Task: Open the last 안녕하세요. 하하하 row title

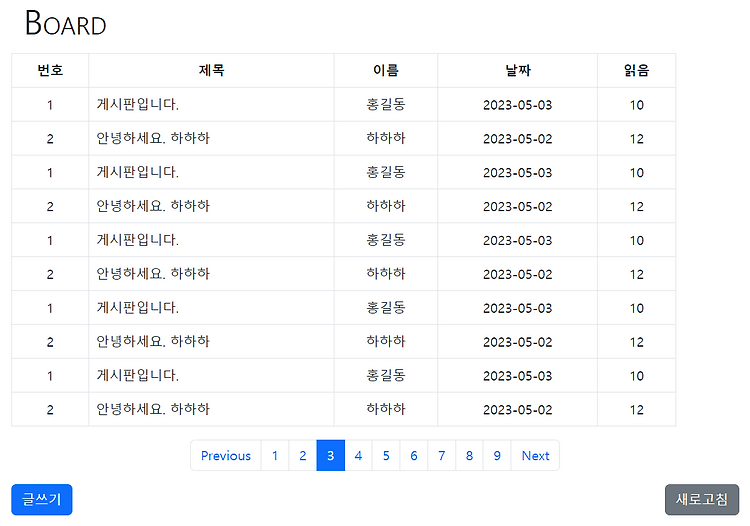Action: [x=153, y=409]
